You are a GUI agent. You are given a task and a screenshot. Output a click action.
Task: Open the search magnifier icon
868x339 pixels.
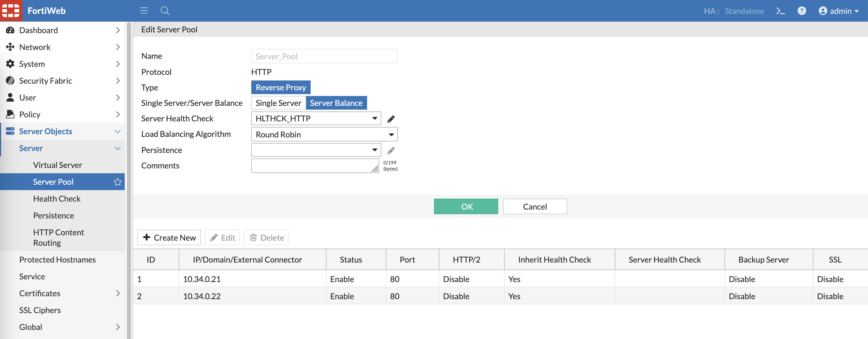click(165, 11)
